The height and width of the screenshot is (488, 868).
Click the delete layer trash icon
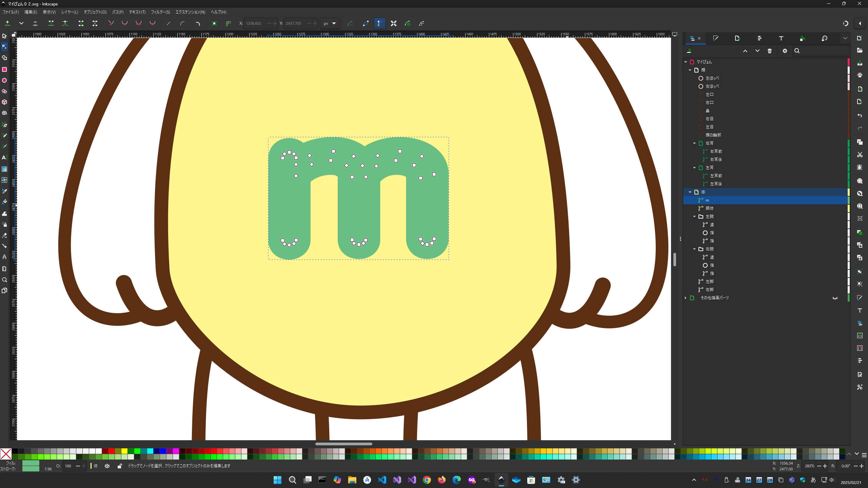[x=770, y=51]
